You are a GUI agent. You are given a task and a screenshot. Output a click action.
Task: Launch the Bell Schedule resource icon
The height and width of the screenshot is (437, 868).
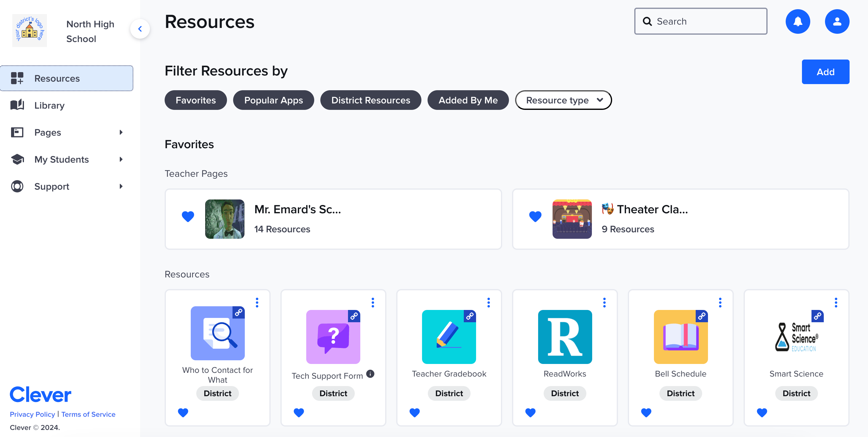coord(680,337)
